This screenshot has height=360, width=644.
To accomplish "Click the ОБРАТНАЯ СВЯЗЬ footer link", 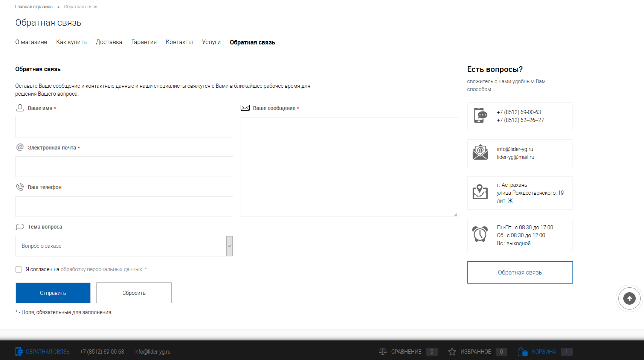I will coord(47,352).
